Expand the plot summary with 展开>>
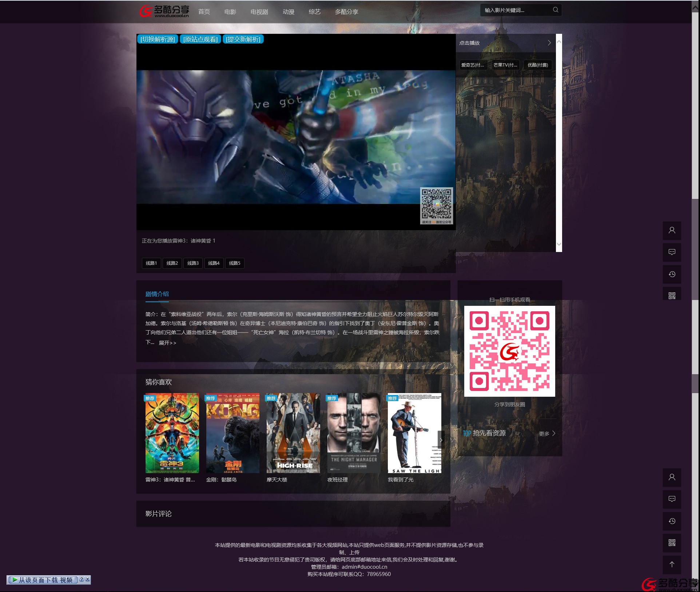 [x=167, y=343]
